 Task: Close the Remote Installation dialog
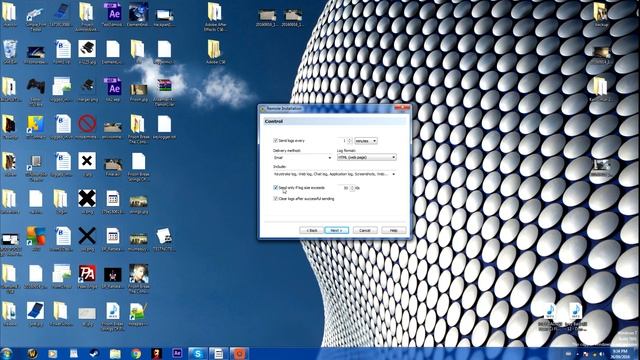tap(402, 108)
